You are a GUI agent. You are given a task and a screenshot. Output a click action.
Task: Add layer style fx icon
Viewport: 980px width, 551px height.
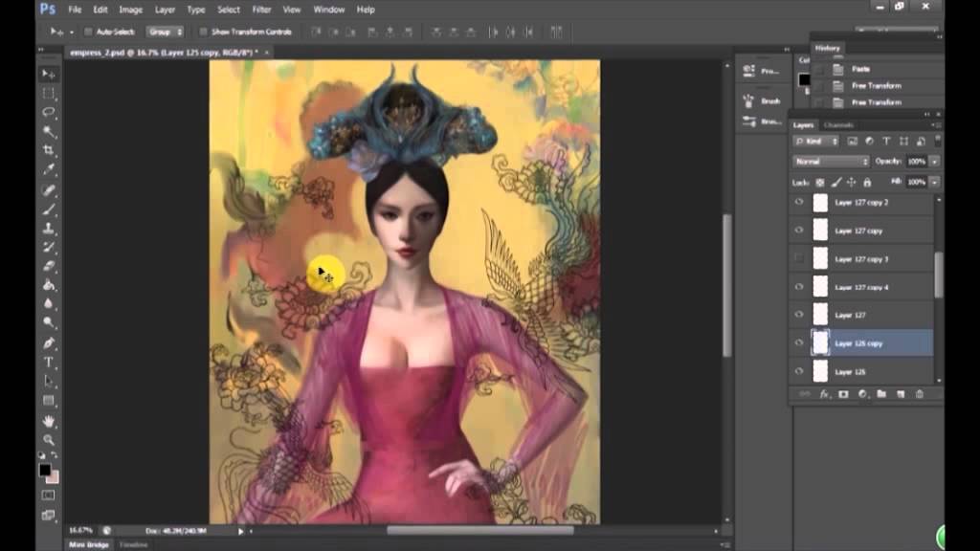pyautogui.click(x=824, y=394)
